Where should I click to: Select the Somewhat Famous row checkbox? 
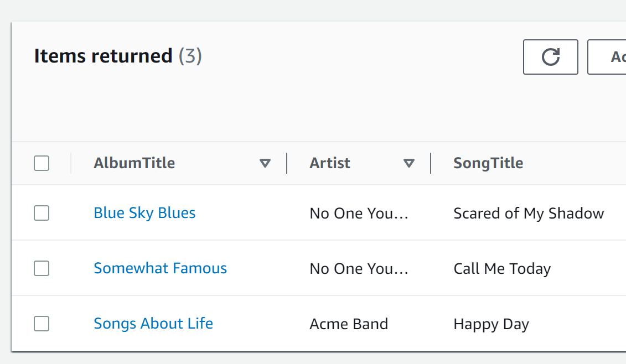tap(42, 268)
